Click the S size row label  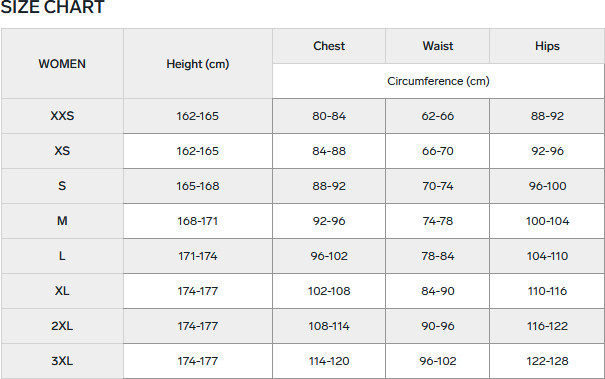(x=62, y=186)
